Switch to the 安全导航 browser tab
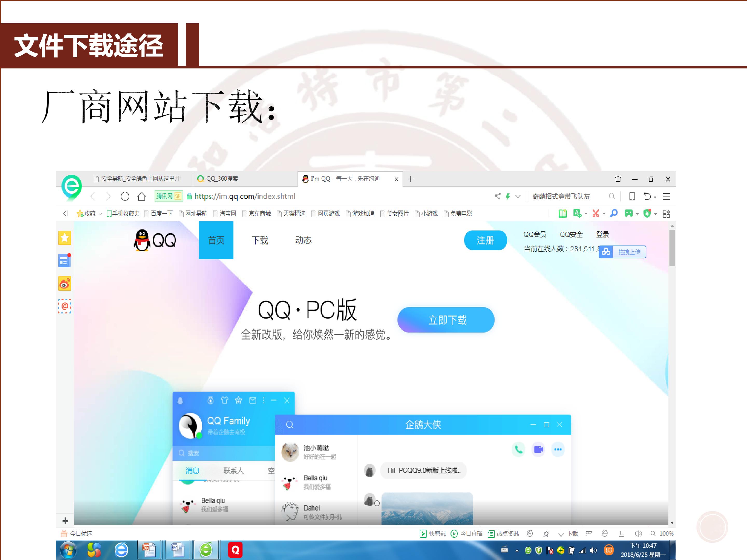747x560 pixels. [141, 179]
